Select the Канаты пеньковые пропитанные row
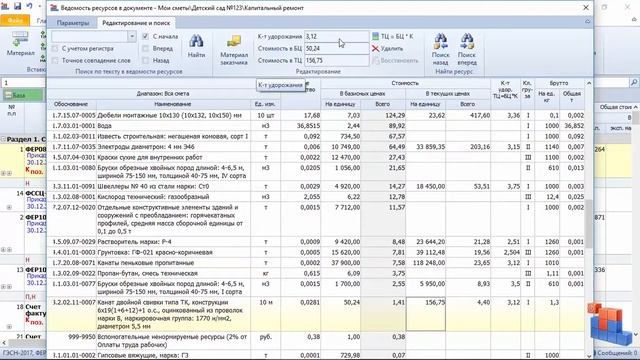Screen dimensions: 640x360 316,263
